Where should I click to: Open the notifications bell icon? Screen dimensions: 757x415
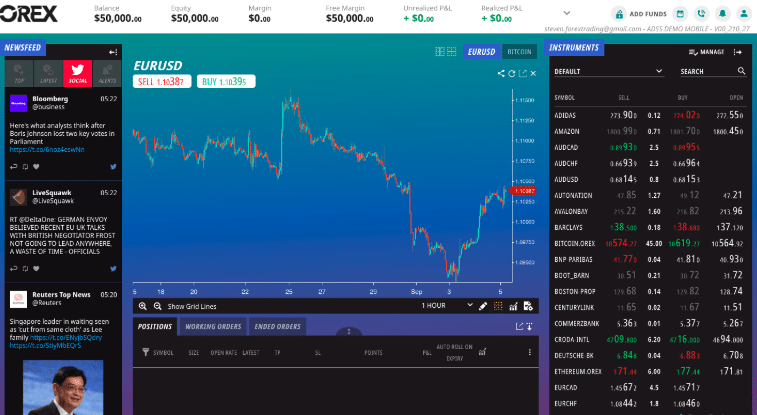pyautogui.click(x=722, y=14)
